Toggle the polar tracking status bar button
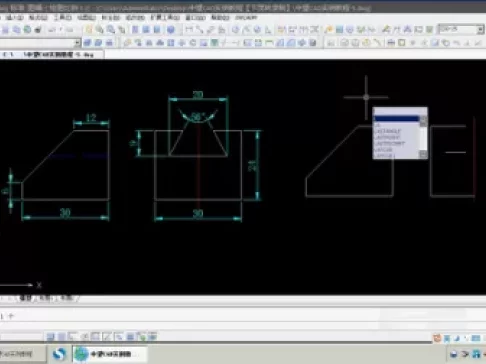The image size is (486, 364). (84, 337)
